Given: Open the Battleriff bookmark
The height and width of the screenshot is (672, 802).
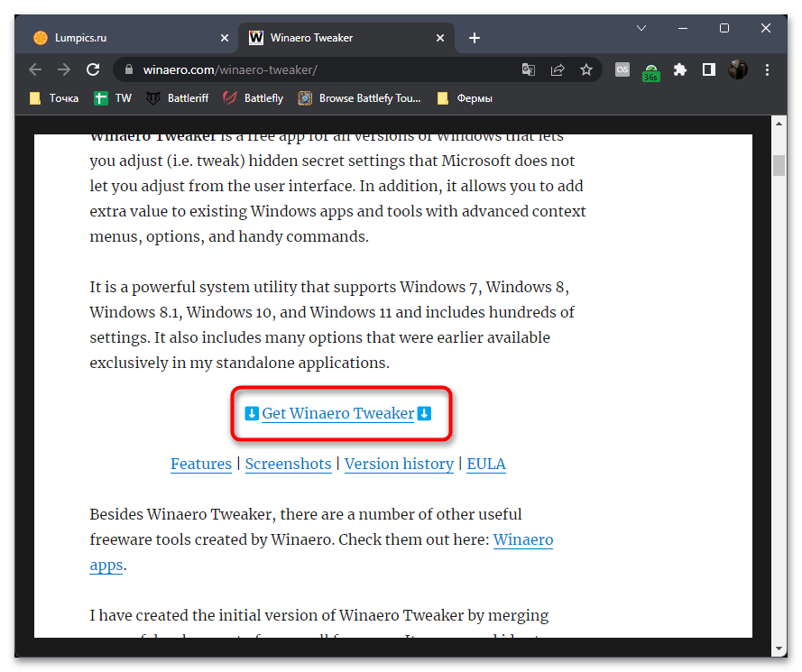Looking at the screenshot, I should coord(178,98).
